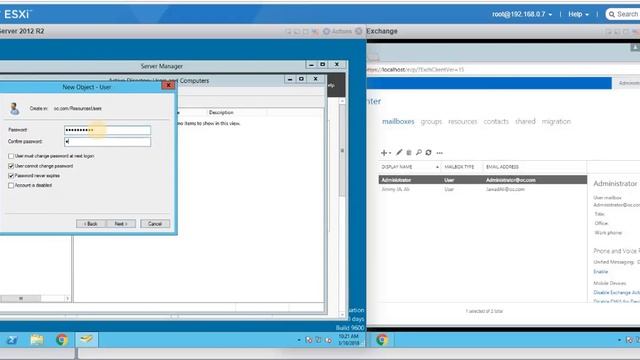Switch to the migration tab
This screenshot has width=640, height=360.
(556, 121)
